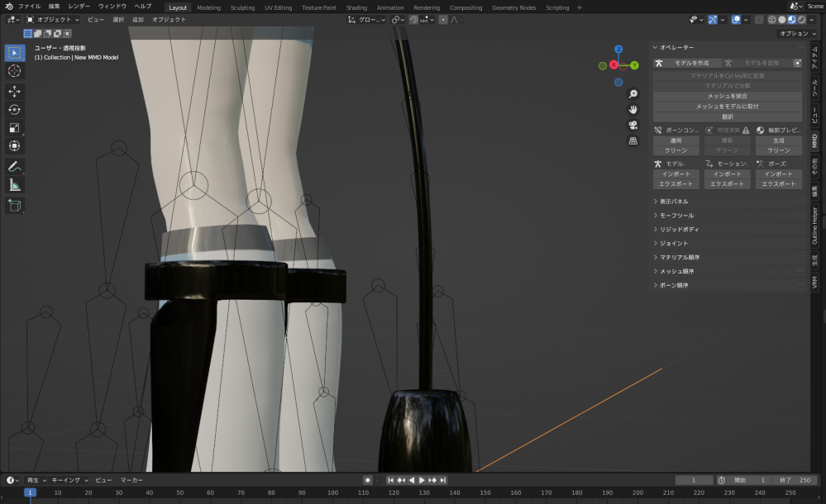Open the MMD sidebar tab
The height and width of the screenshot is (504, 826).
(x=814, y=140)
